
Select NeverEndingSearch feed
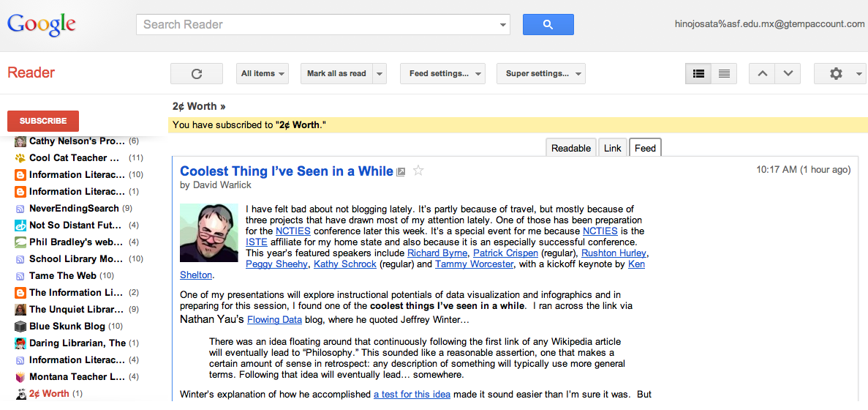click(74, 209)
